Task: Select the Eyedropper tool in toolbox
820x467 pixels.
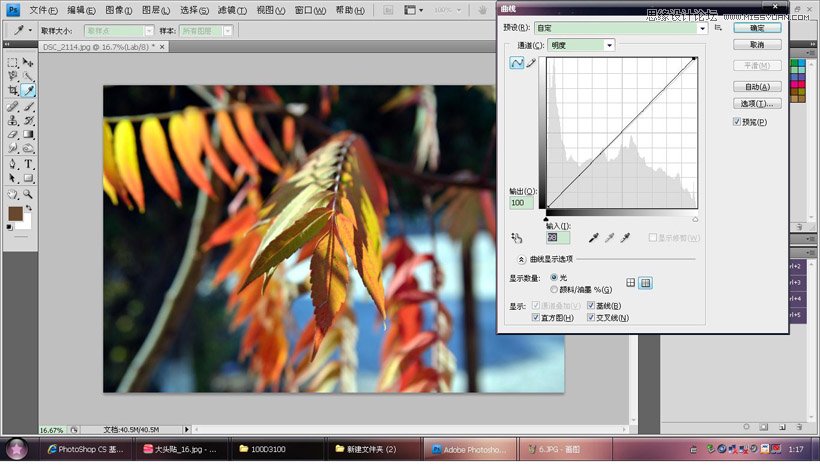Action: tap(28, 90)
